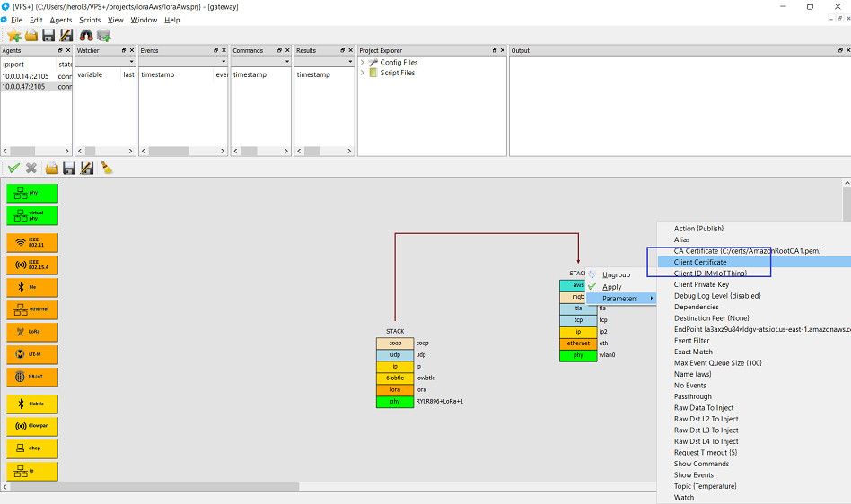The width and height of the screenshot is (851, 504).
Task: Close the Agents panel
Action: (x=68, y=51)
